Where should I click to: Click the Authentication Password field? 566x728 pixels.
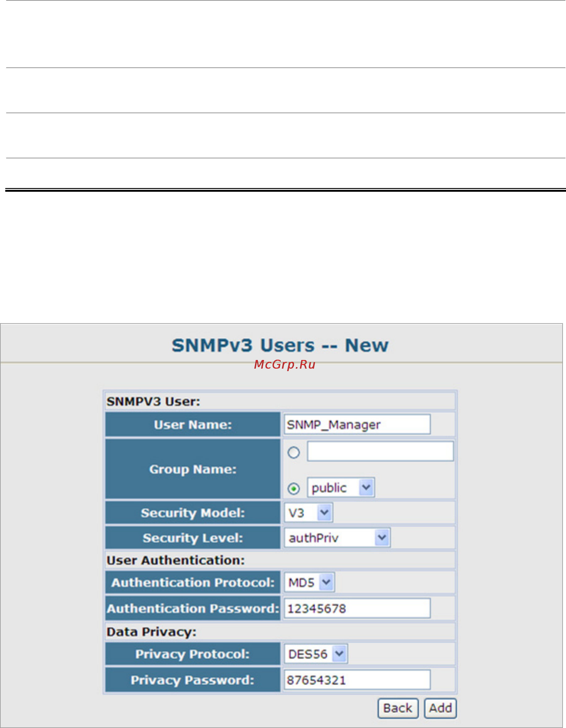357,608
